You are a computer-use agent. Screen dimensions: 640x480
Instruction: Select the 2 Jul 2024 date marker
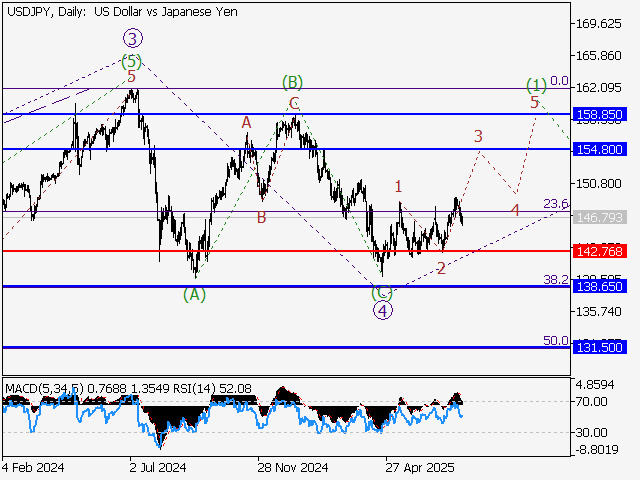point(158,466)
